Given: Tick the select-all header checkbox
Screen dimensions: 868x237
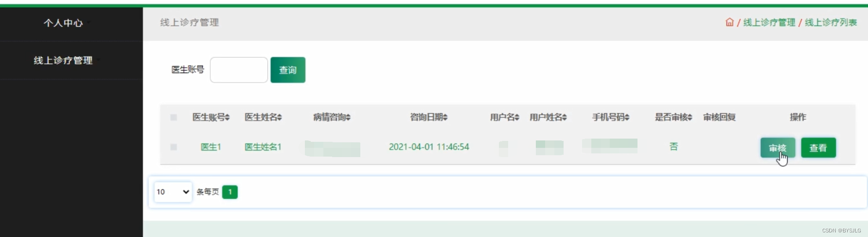Looking at the screenshot, I should (174, 117).
